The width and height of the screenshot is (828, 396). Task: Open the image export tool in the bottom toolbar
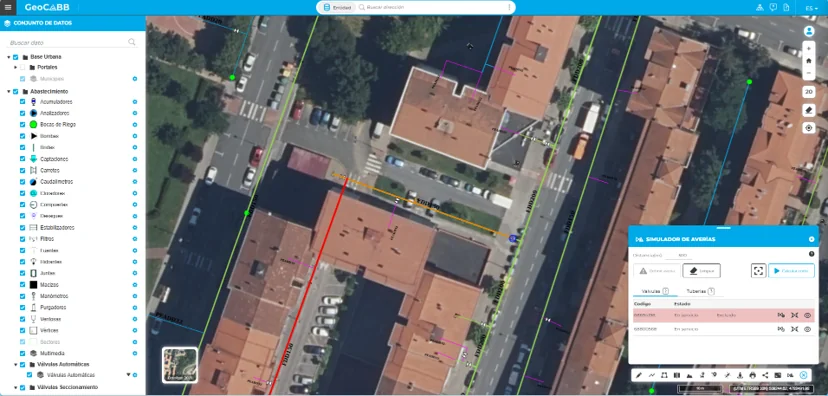pos(778,375)
